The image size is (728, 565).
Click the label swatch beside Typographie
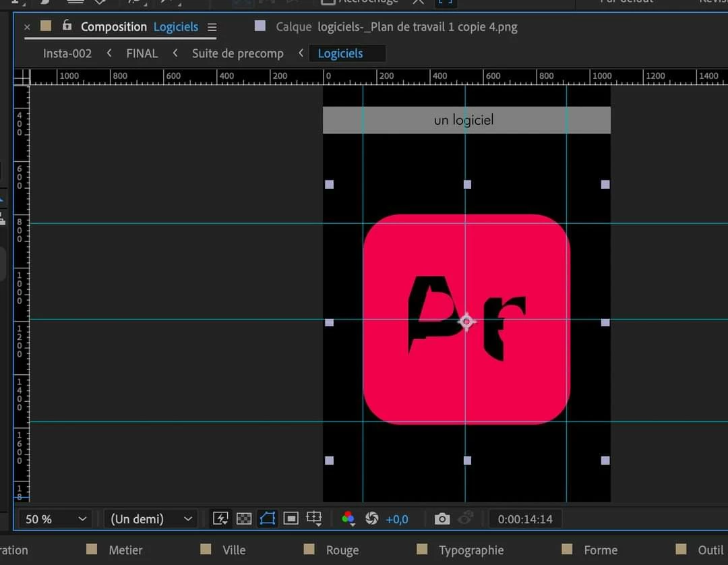422,549
